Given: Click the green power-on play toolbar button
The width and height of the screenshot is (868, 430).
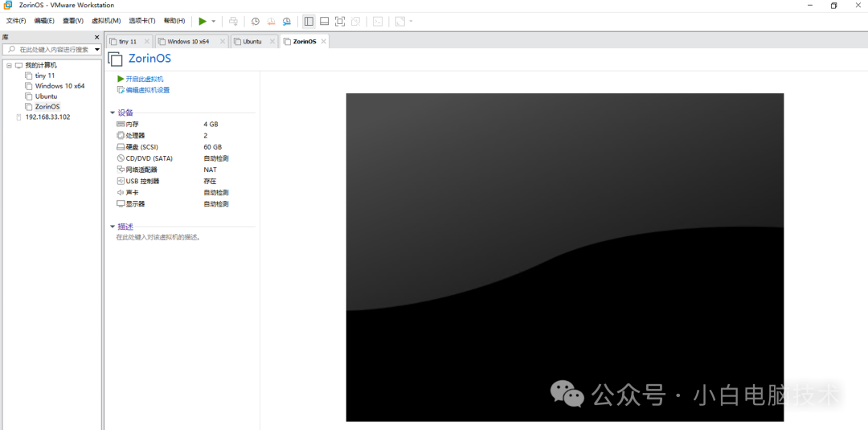Looking at the screenshot, I should coord(203,21).
